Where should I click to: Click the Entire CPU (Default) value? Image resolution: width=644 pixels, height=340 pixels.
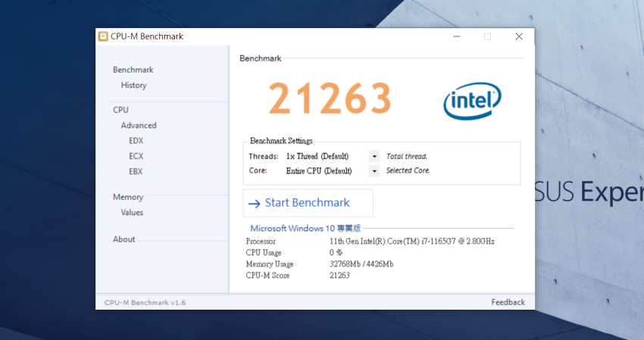[x=319, y=171]
